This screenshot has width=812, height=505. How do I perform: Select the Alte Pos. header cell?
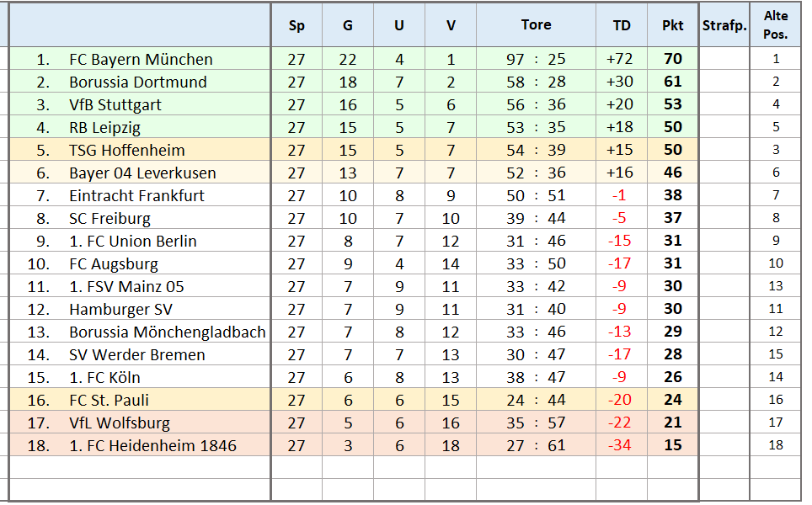[x=776, y=25]
